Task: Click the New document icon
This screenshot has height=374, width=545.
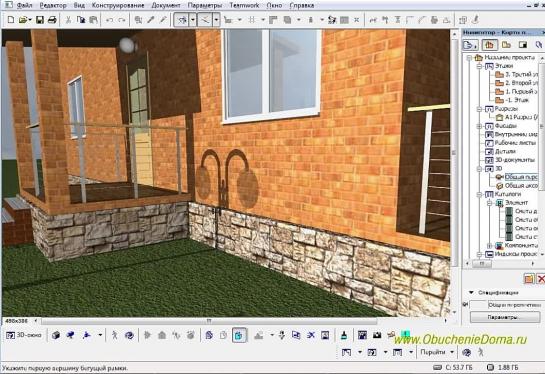Action: (11, 20)
